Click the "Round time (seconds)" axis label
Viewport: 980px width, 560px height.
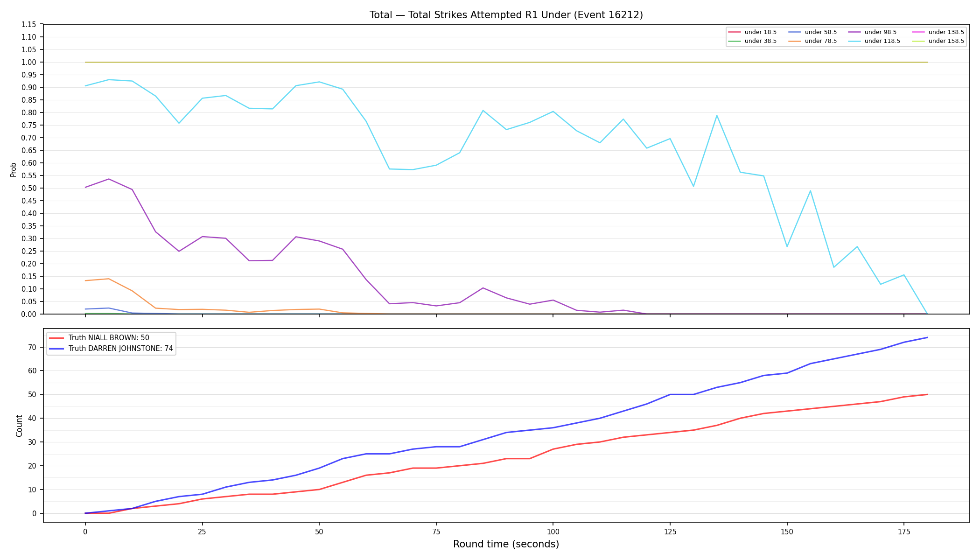point(506,544)
